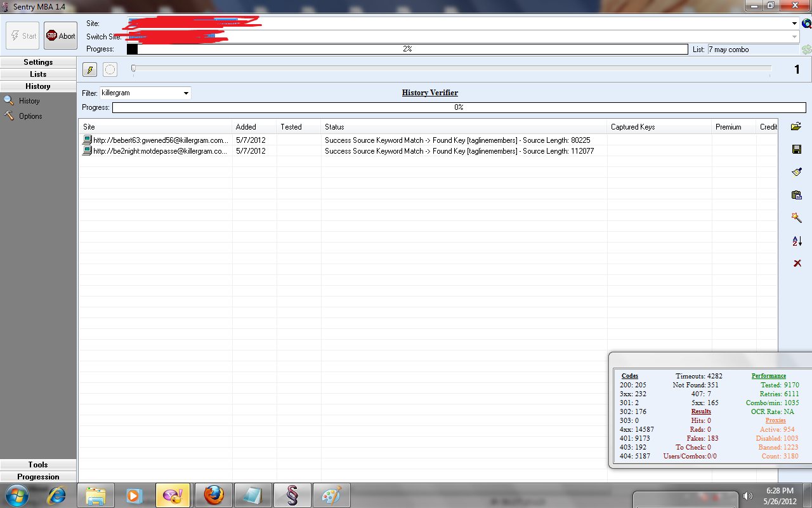Image resolution: width=812 pixels, height=508 pixels.
Task: Select Options with hammer icon
Action: (23, 116)
